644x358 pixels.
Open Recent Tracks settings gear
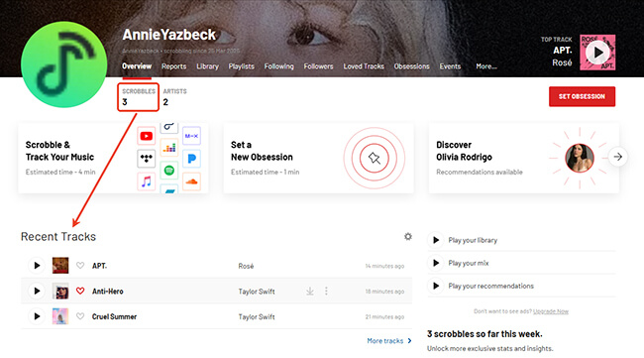[x=408, y=236]
